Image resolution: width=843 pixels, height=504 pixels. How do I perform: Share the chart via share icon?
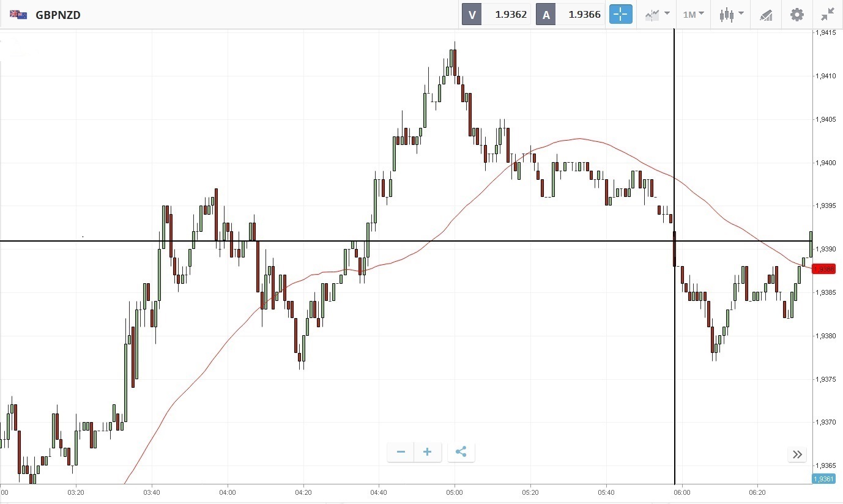click(461, 452)
